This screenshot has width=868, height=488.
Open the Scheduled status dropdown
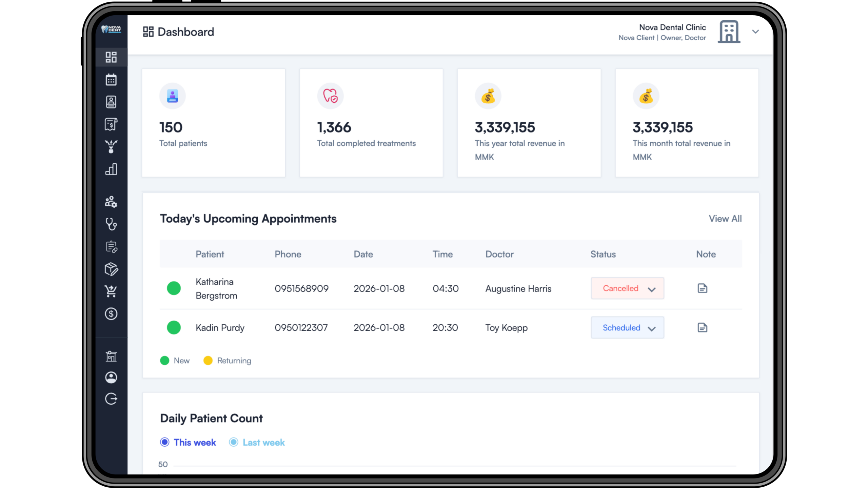pyautogui.click(x=627, y=328)
